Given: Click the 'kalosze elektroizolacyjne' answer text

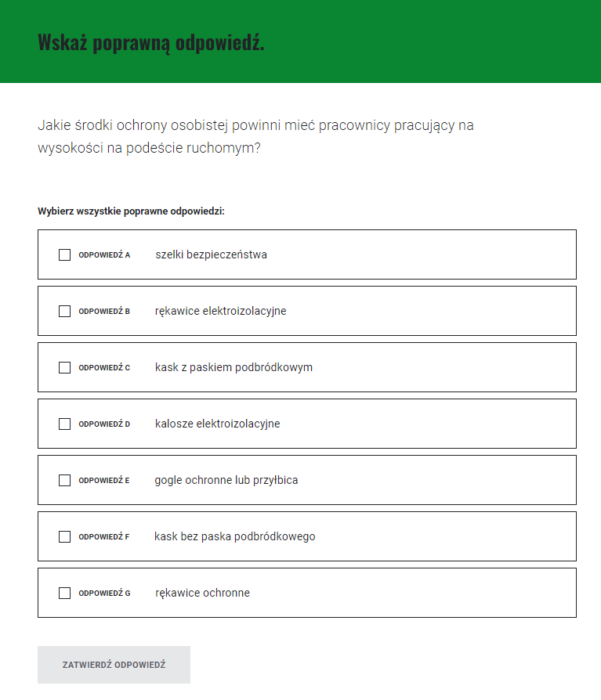Looking at the screenshot, I should click(217, 424).
